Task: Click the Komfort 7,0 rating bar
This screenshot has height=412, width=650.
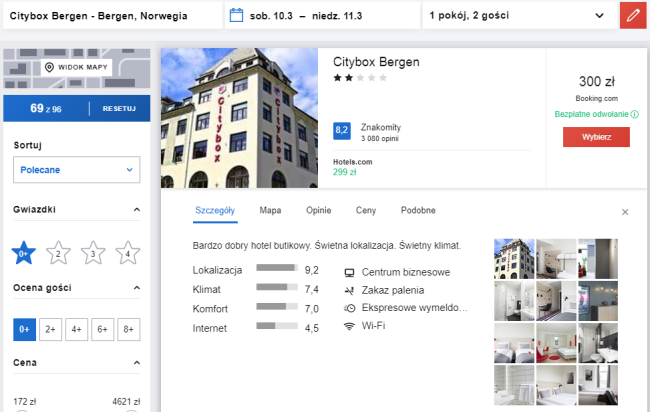Action: click(x=277, y=306)
